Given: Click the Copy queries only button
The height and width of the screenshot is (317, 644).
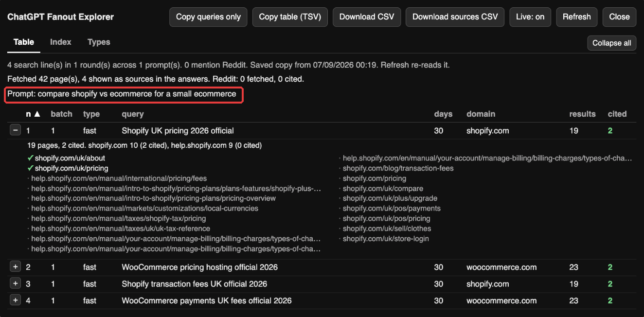Looking at the screenshot, I should pyautogui.click(x=208, y=17).
